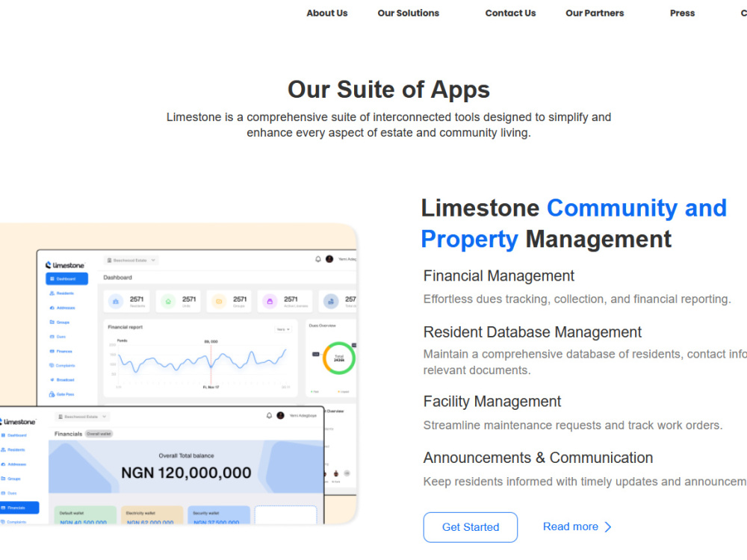Click the blue Security wallet card

point(219,515)
